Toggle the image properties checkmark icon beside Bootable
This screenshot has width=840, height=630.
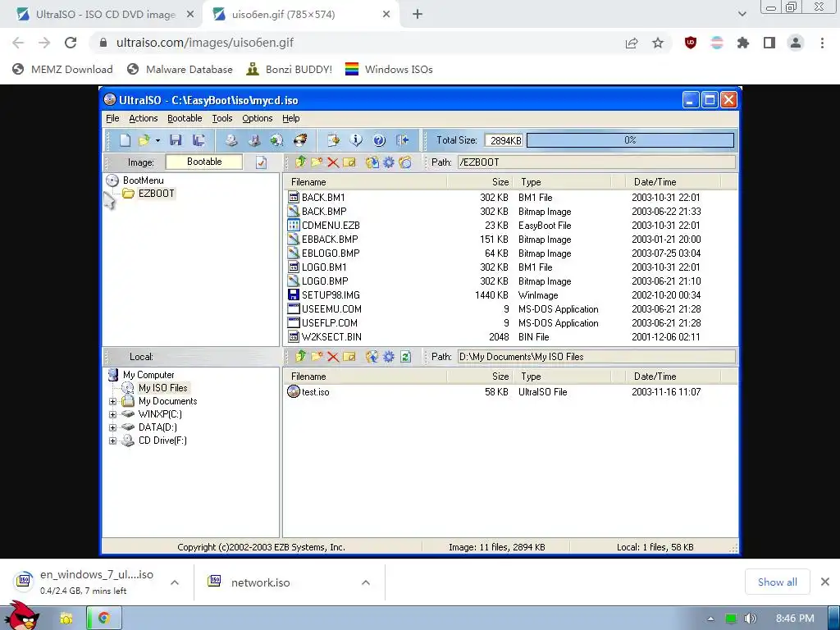click(261, 162)
